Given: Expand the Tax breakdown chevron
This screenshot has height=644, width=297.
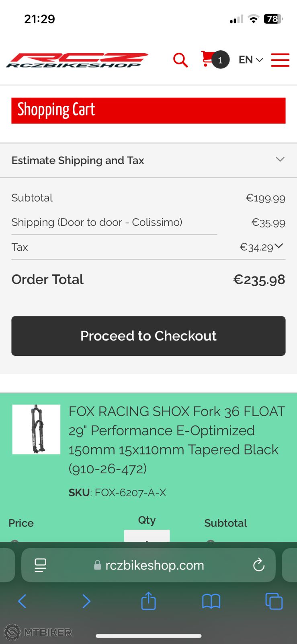Looking at the screenshot, I should (x=279, y=246).
